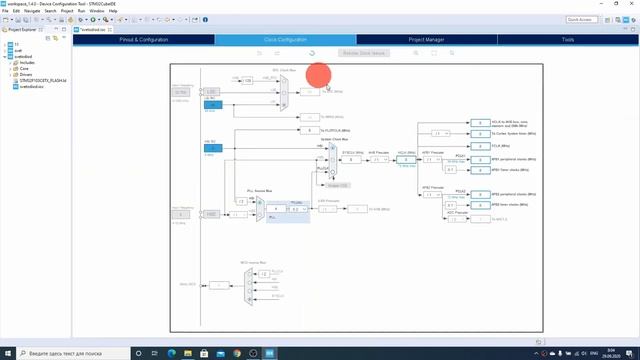Select the Core folder in project tree
The height and width of the screenshot is (360, 640).
coord(24,69)
